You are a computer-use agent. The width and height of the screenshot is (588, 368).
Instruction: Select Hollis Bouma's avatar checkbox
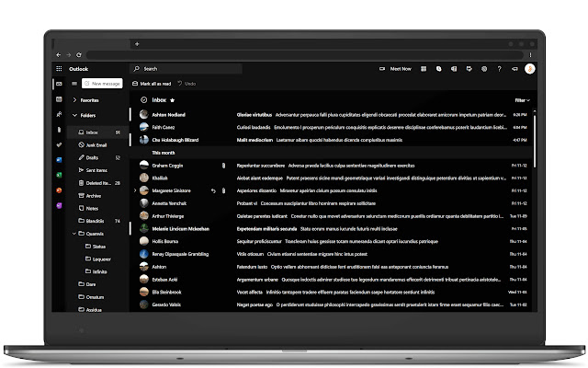tap(144, 241)
